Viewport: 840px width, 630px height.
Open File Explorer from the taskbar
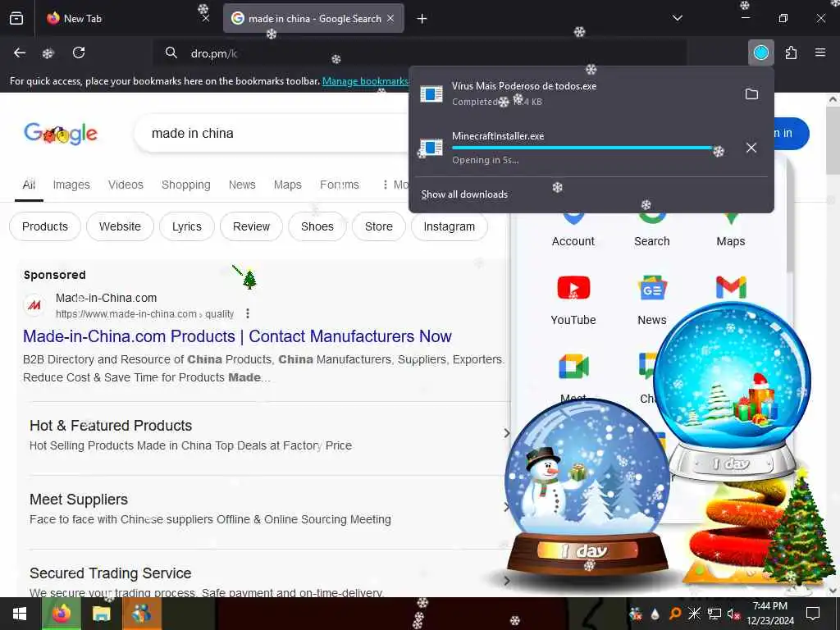coord(101,614)
